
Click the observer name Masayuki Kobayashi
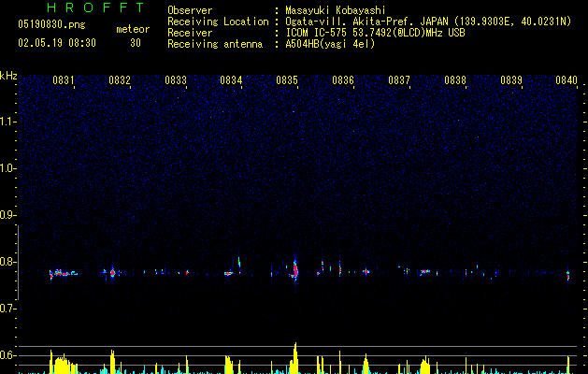tap(336, 10)
